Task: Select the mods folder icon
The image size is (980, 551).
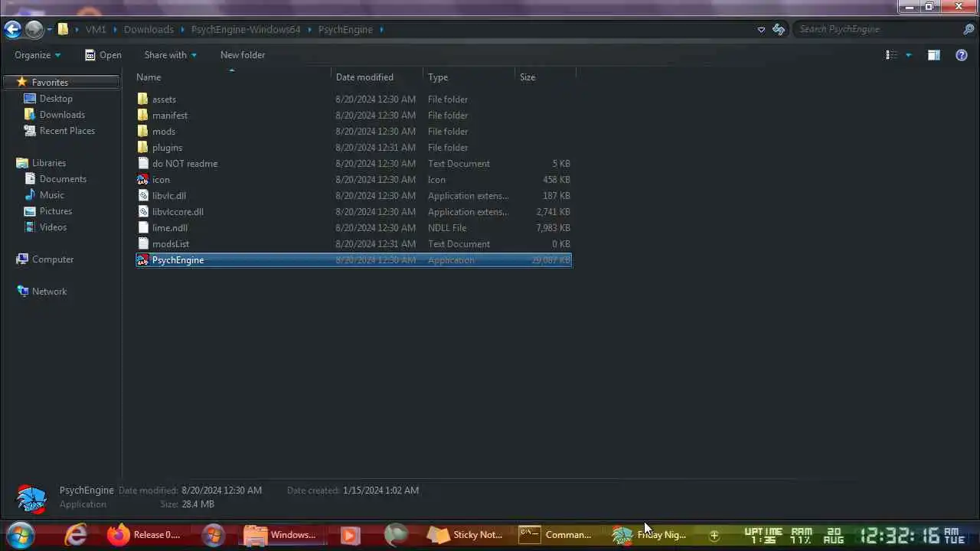Action: 142,132
